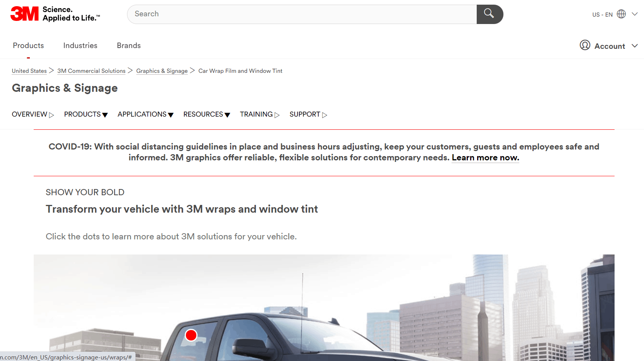The width and height of the screenshot is (644, 361).
Task: Follow the Graphics & Signage breadcrumb link
Action: [162, 71]
